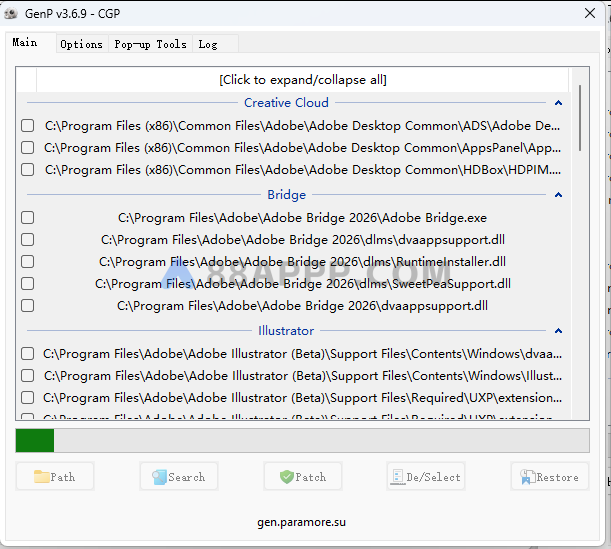Select the Bridge group heading

[286, 195]
